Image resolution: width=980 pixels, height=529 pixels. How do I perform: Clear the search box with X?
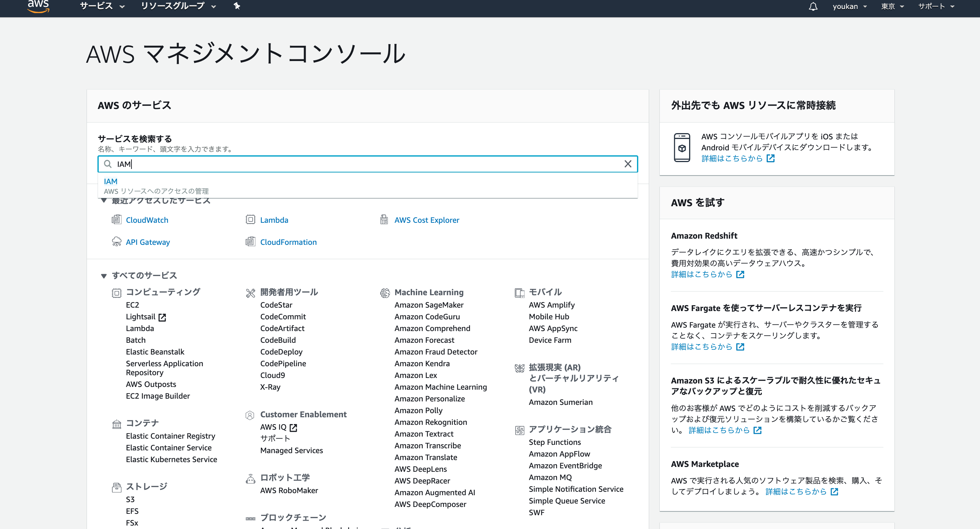628,164
